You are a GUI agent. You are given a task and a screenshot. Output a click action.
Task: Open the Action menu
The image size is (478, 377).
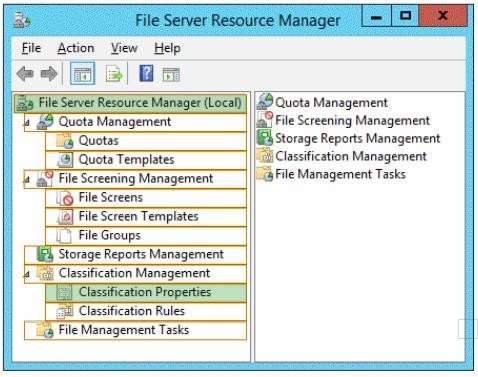pyautogui.click(x=76, y=48)
